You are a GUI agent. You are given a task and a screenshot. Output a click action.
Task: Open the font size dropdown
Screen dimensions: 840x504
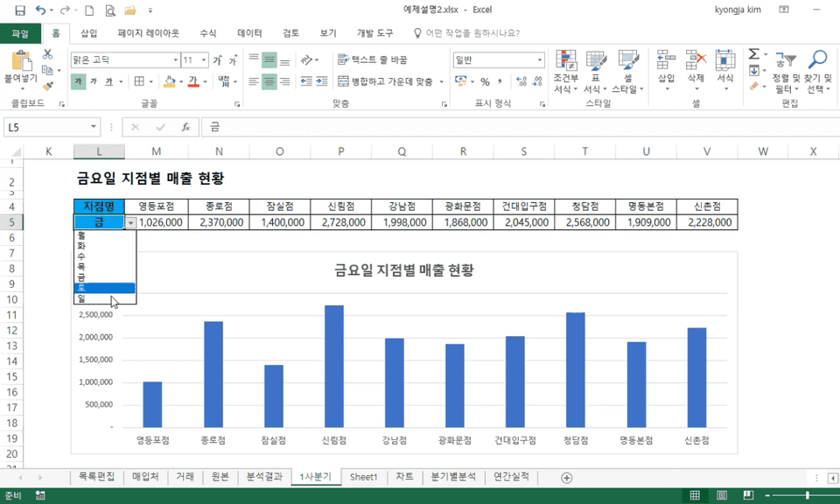204,60
